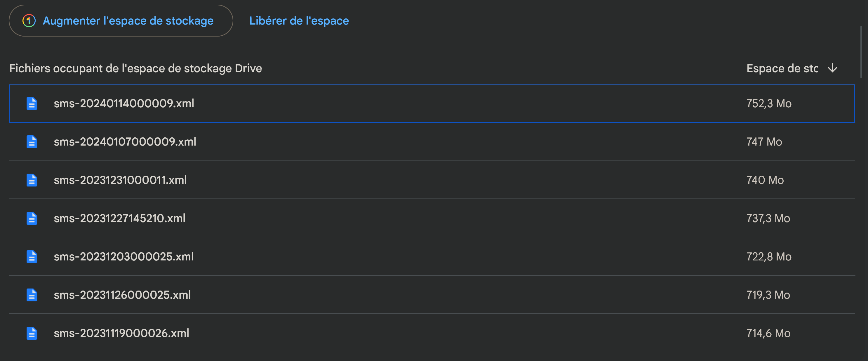Click the Google One multicolor logo icon

[29, 20]
